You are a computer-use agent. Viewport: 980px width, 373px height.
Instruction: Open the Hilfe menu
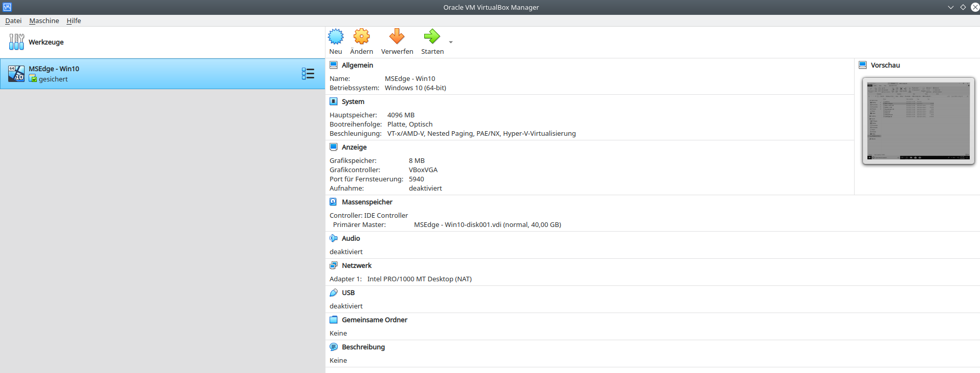[74, 21]
